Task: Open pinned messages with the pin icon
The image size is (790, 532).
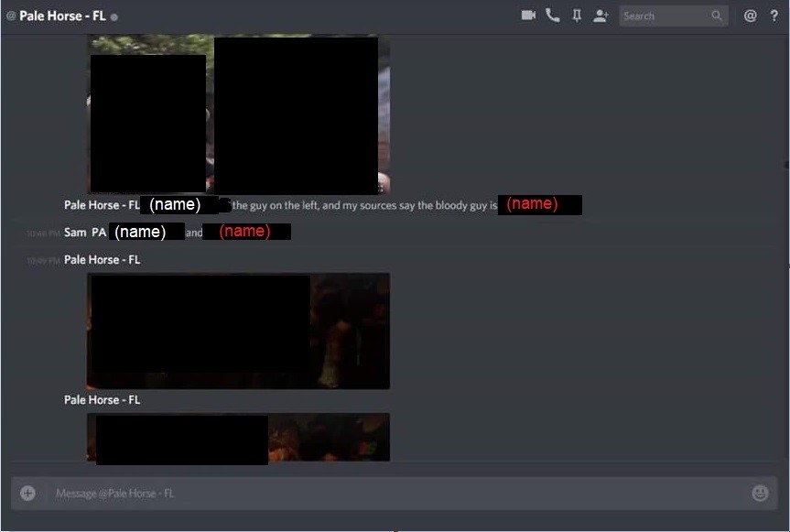Action: point(577,16)
